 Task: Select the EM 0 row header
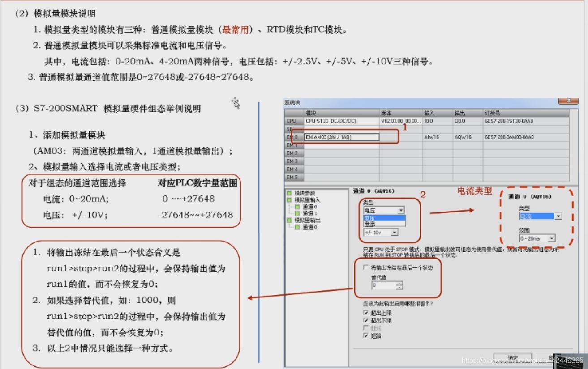tap(294, 137)
